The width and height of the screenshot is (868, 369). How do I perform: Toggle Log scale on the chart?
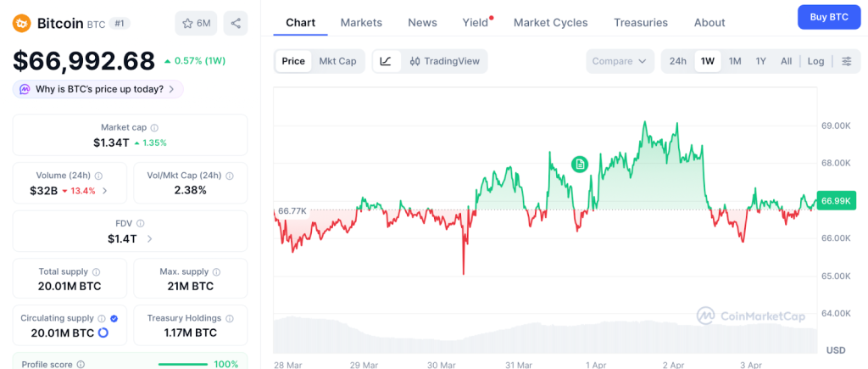coord(815,61)
